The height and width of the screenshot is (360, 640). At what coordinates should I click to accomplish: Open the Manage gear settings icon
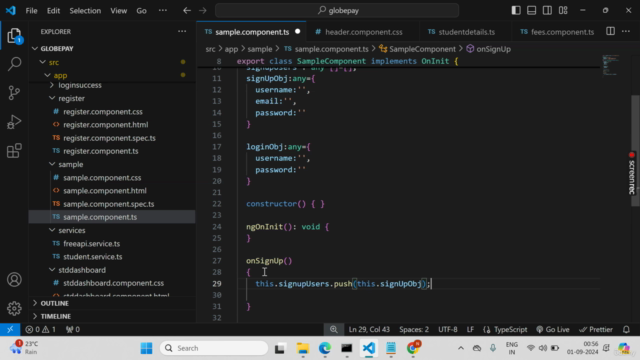tap(14, 308)
